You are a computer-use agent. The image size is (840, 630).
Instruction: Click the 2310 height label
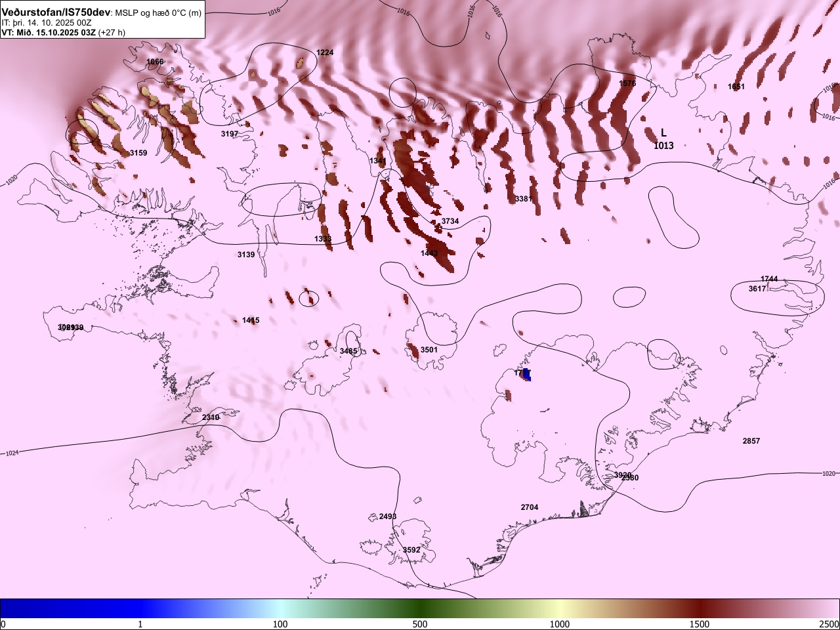[211, 417]
